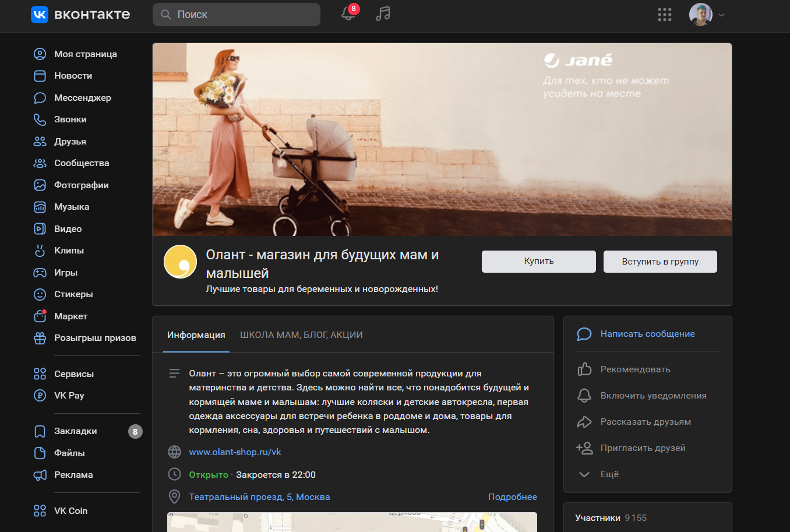Open www.olant-shop.ru/vk website link

pos(235,452)
